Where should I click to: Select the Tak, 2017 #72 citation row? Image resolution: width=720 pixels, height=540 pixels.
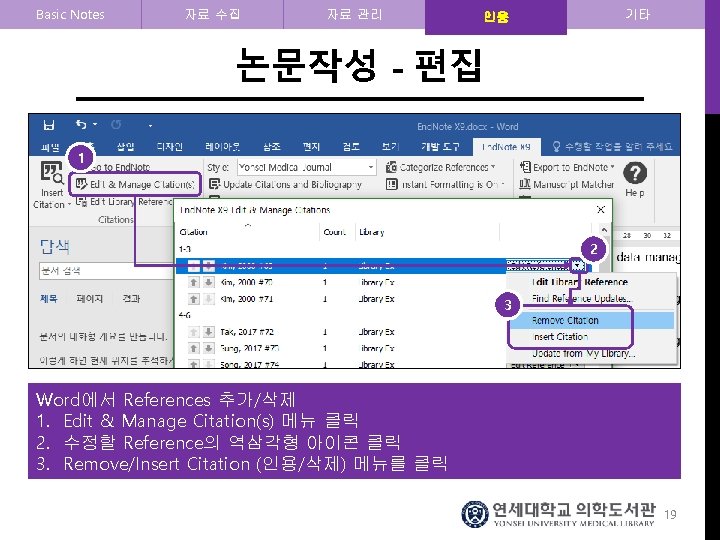pos(341,332)
